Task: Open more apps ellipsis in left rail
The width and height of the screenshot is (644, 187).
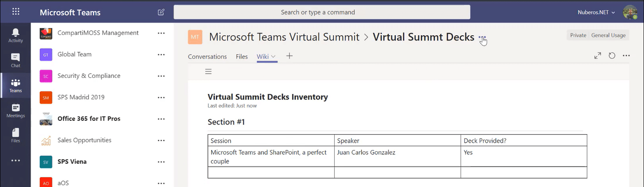Action: [16, 161]
